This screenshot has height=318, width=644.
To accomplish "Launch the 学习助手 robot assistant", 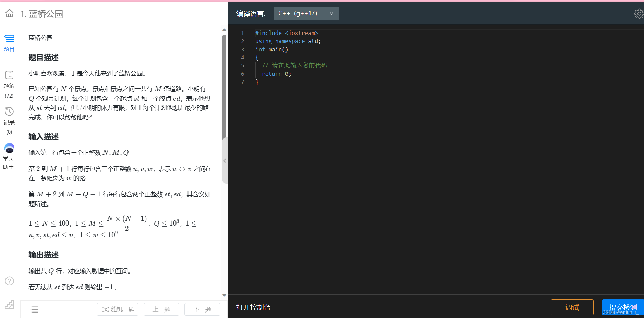I will 9,157.
